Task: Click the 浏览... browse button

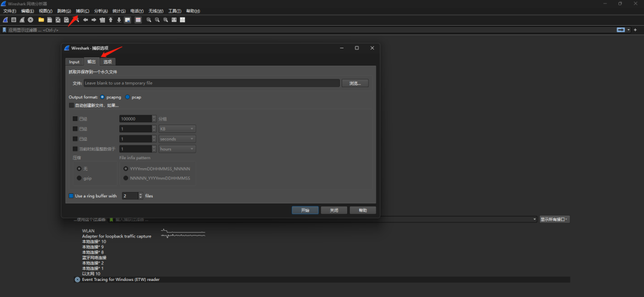Action: (355, 83)
